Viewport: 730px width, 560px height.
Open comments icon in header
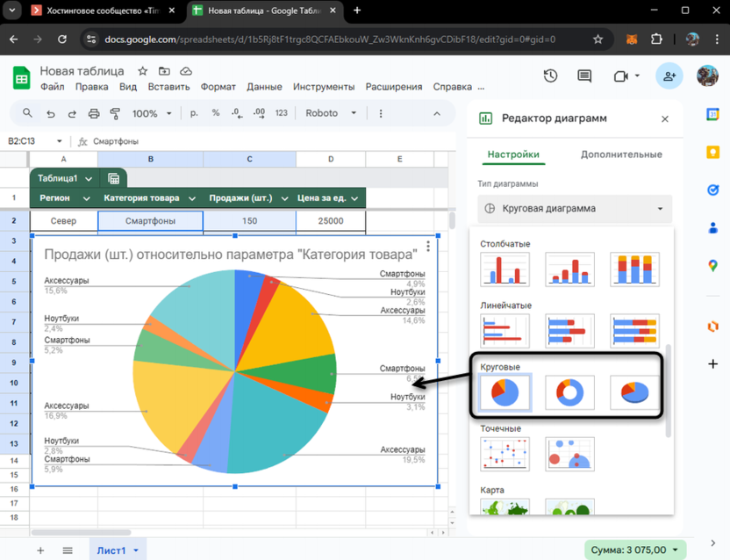point(584,76)
